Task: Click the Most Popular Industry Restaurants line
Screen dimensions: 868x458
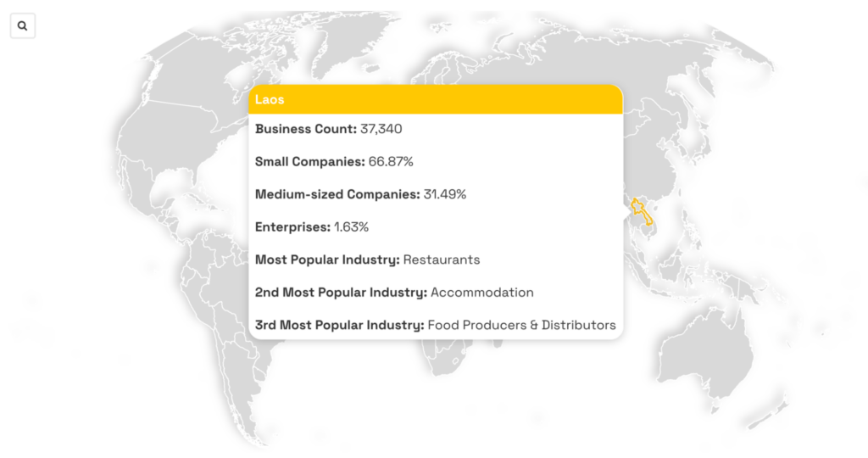Action: coord(367,260)
